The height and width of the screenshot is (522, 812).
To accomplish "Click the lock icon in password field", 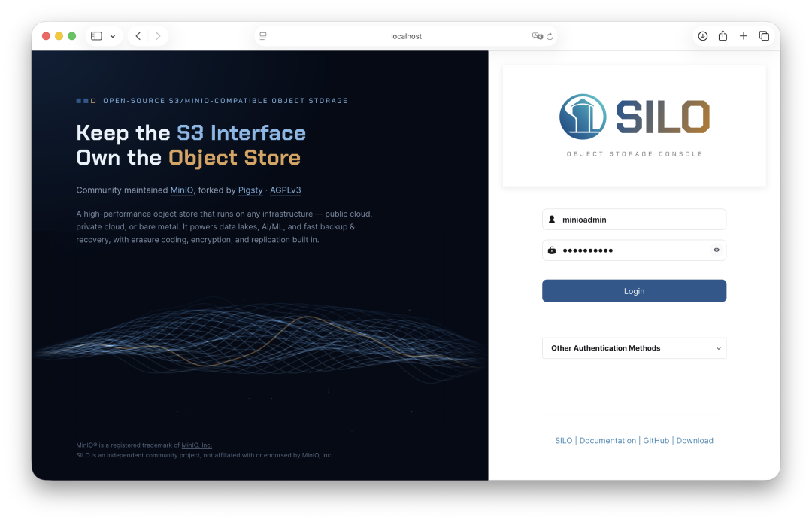I will pyautogui.click(x=552, y=250).
